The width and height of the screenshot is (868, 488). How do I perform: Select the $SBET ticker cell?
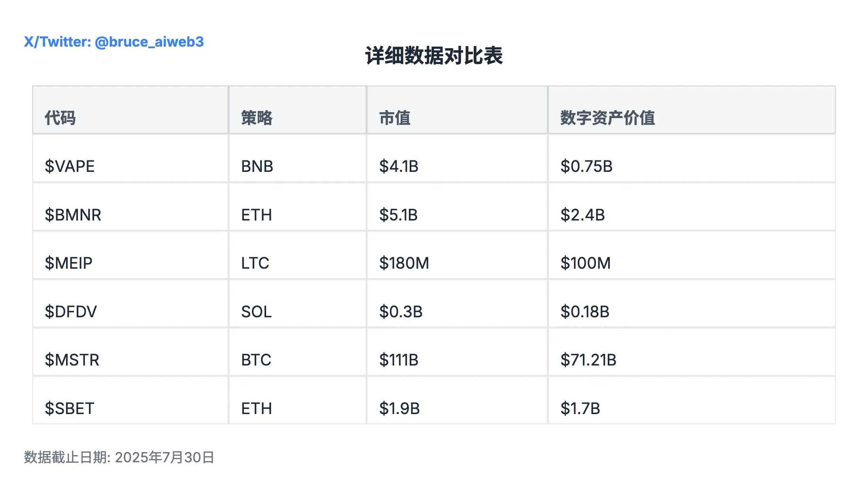click(69, 409)
